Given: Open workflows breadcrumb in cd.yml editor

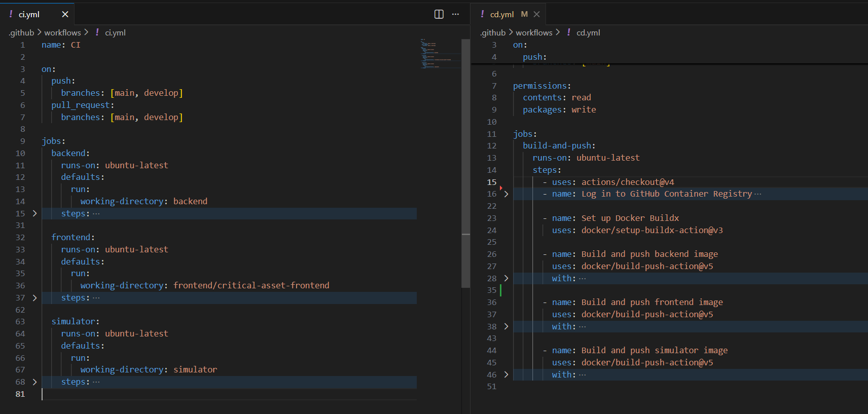Looking at the screenshot, I should click(x=534, y=32).
